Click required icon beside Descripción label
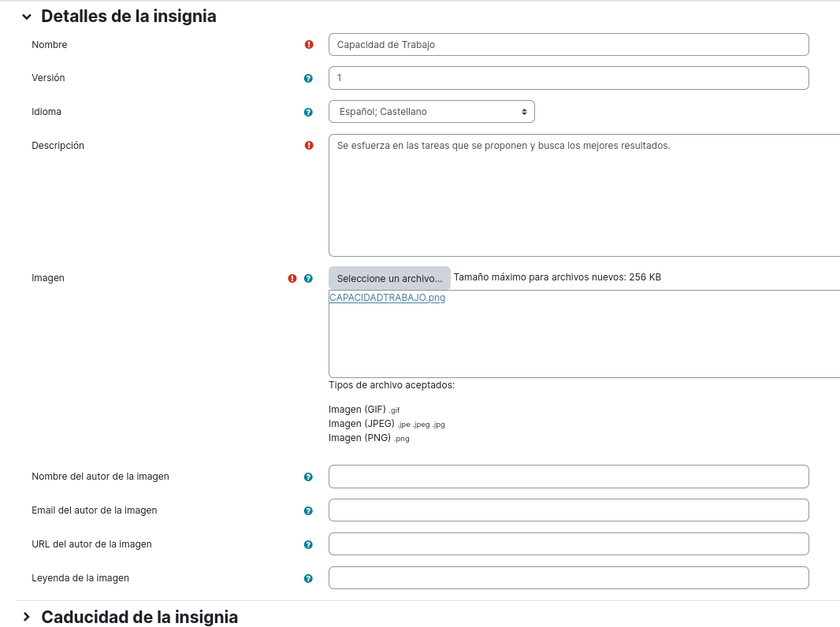This screenshot has width=840, height=627. click(x=309, y=145)
